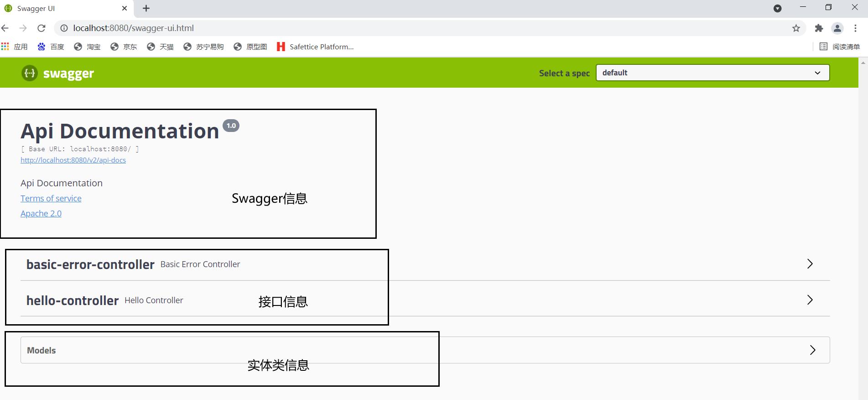
Task: Open the 原型图 bookmark
Action: (x=250, y=47)
